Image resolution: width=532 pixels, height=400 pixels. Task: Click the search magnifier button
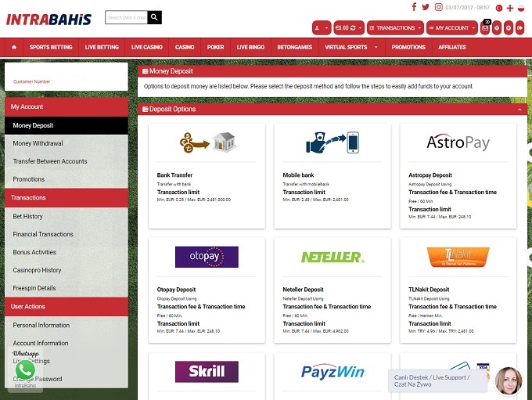pyautogui.click(x=155, y=17)
